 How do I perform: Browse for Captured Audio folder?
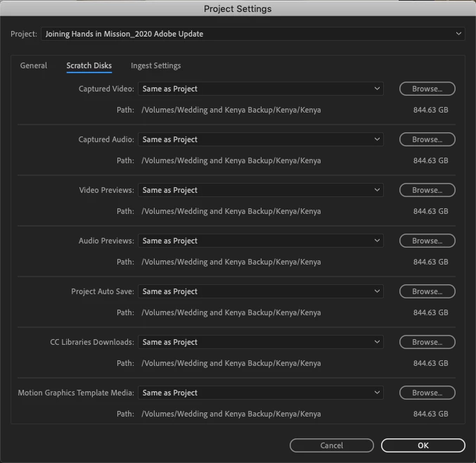click(x=427, y=139)
